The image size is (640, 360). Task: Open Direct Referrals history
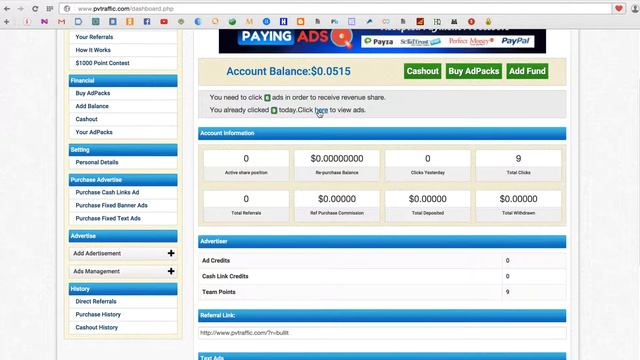(96, 302)
